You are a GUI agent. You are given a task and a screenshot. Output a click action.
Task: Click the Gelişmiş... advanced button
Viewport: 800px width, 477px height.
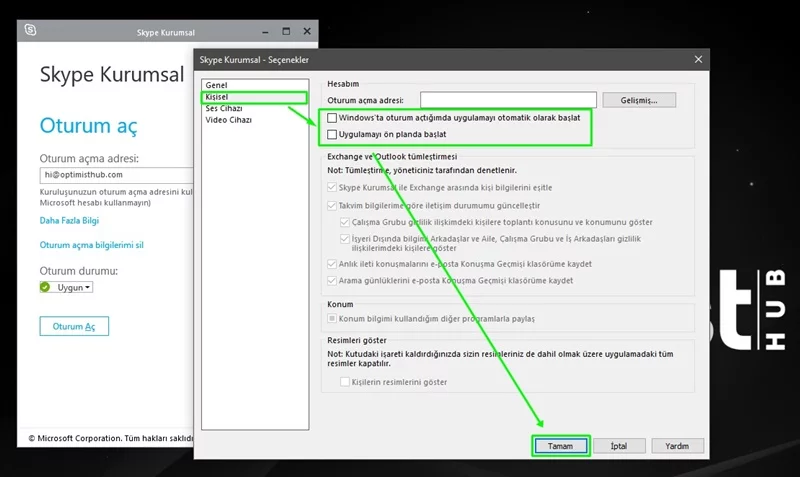(639, 100)
